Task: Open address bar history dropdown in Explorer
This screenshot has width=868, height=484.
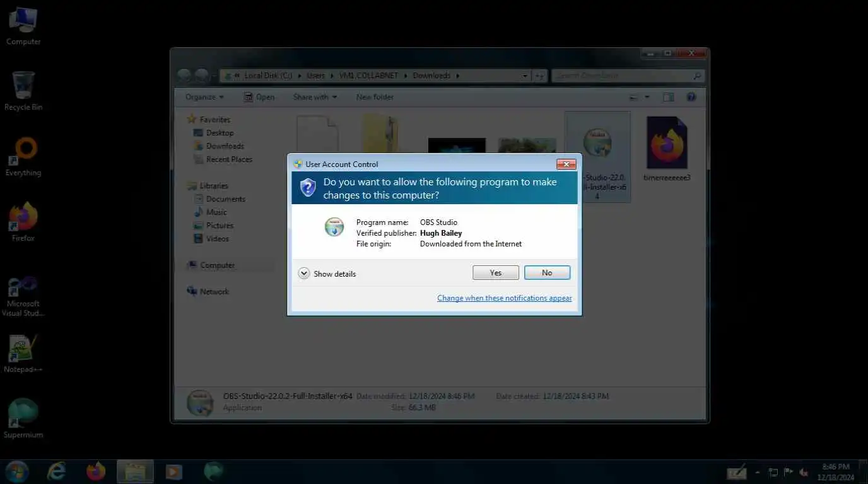Action: [525, 76]
